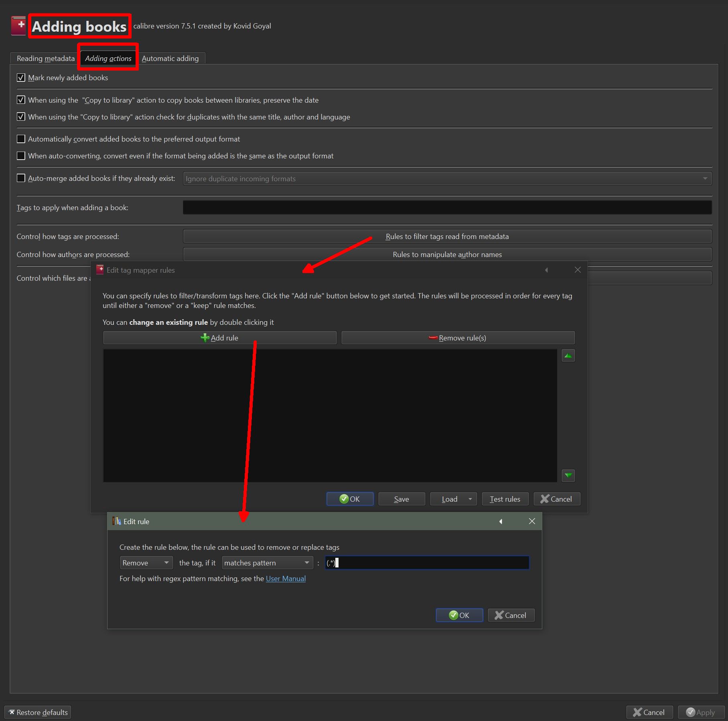Screen dimensions: 728x721
Task: Click OK in Edit tag mapper rules
Action: 350,499
